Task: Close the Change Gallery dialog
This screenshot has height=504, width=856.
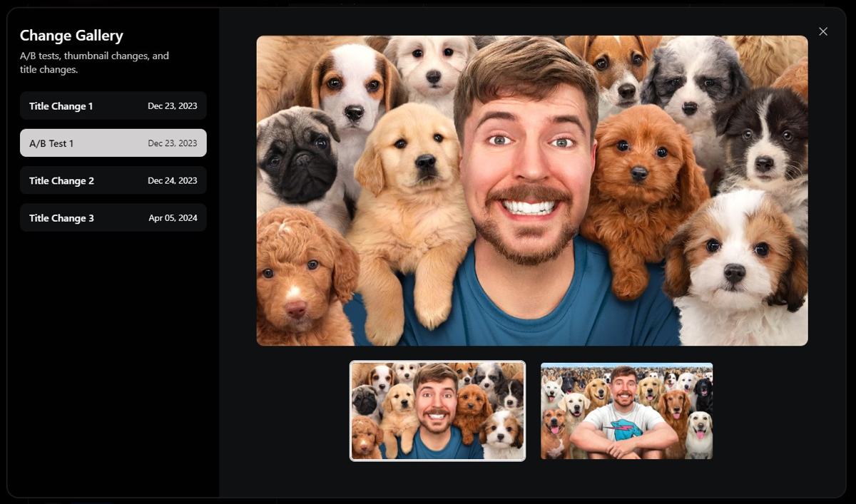Action: [x=823, y=31]
